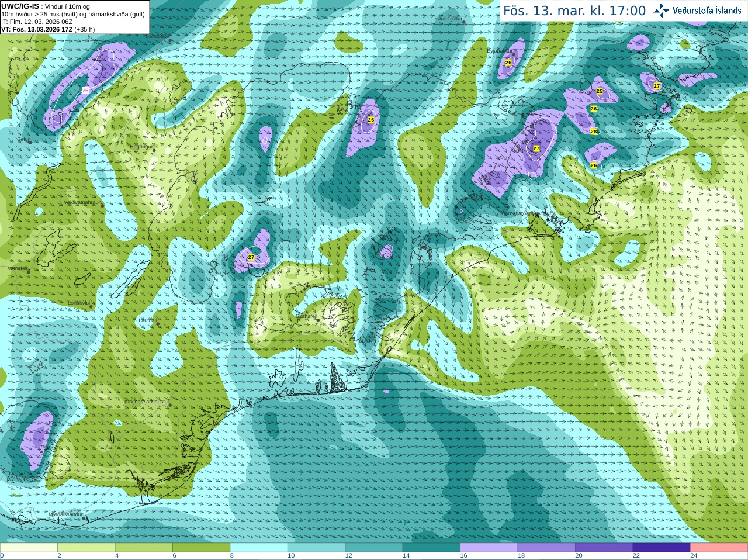
Task: Click the Veiðivatnahraun station label
Action: (82, 202)
